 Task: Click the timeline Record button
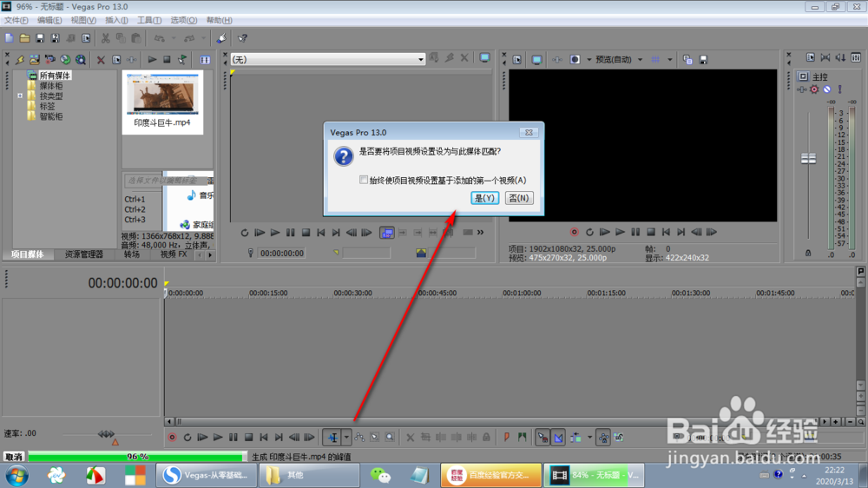coord(172,438)
